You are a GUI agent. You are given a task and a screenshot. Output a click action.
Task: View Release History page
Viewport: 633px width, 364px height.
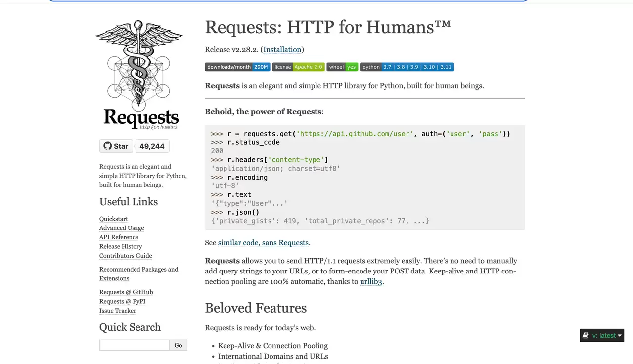pos(121,246)
